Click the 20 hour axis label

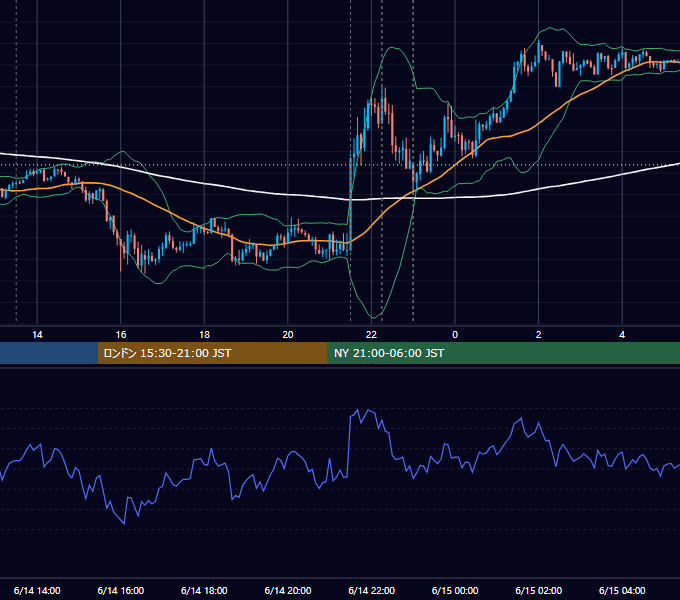click(x=288, y=335)
